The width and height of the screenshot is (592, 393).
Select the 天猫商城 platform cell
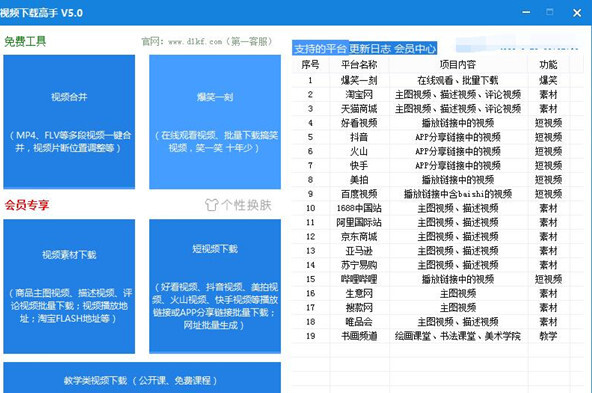click(x=359, y=109)
